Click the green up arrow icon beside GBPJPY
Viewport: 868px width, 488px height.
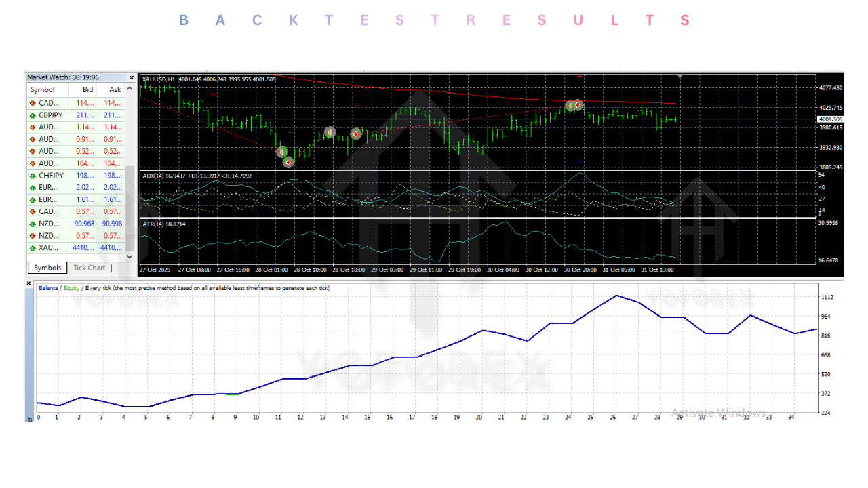pyautogui.click(x=31, y=115)
